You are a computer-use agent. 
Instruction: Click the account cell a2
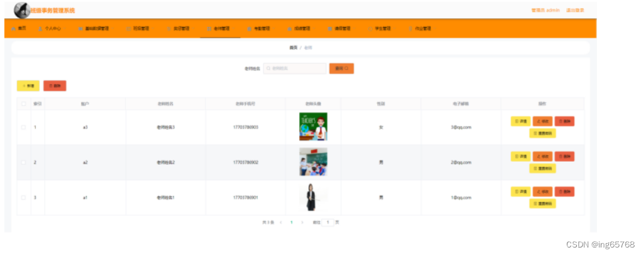(85, 162)
